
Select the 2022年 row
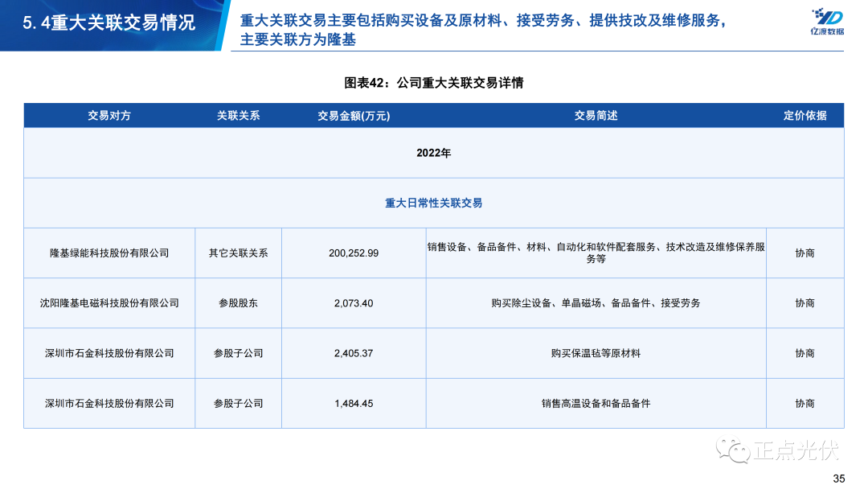(433, 153)
